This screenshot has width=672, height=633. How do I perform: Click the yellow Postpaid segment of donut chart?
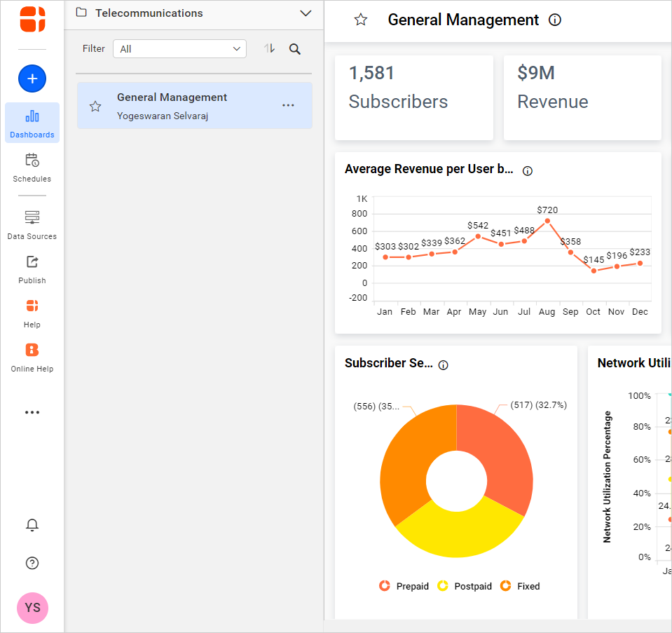coord(457,533)
